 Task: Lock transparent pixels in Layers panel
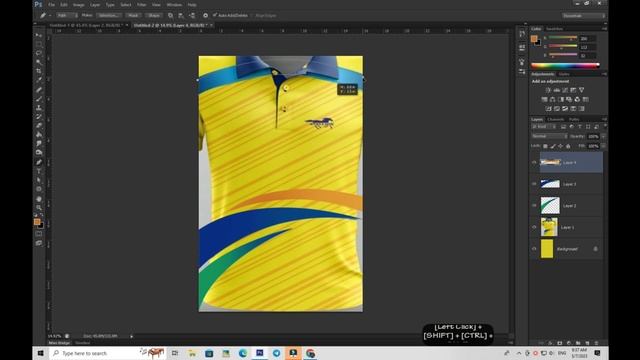(545, 146)
